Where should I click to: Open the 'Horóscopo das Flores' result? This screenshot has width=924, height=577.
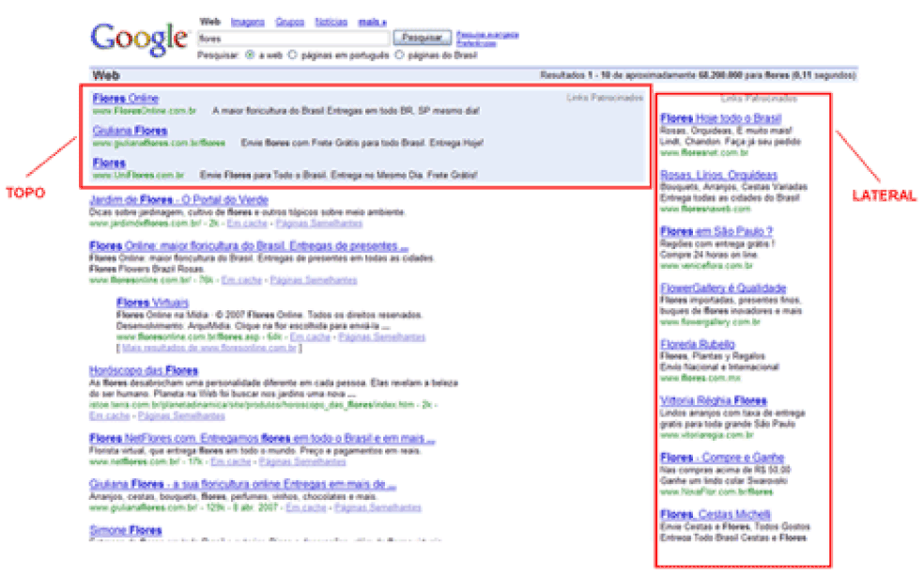pos(143,370)
